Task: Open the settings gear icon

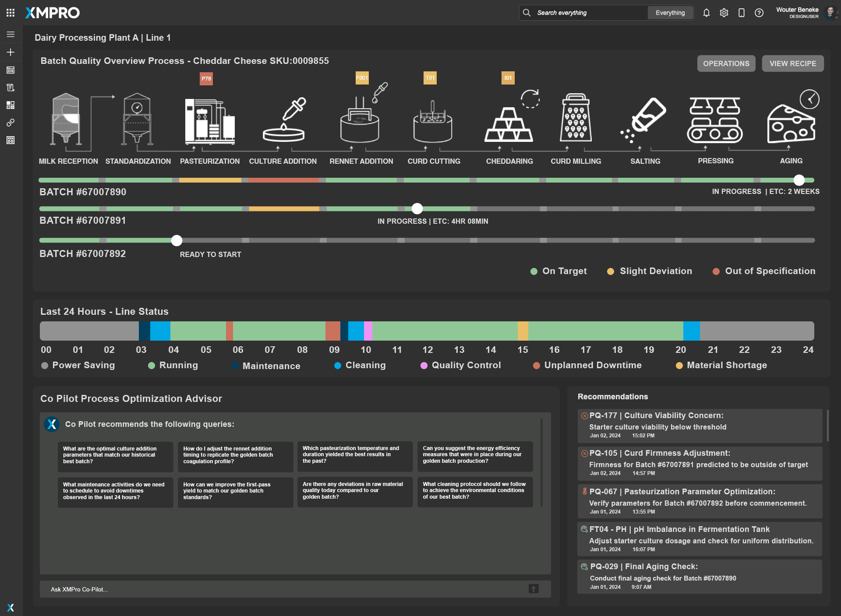Action: [x=724, y=13]
